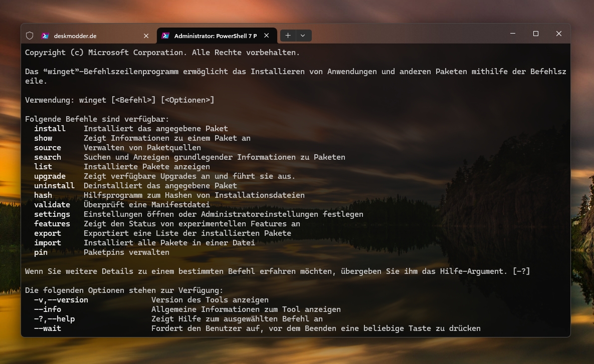Click the 'list' command text

[x=43, y=167]
